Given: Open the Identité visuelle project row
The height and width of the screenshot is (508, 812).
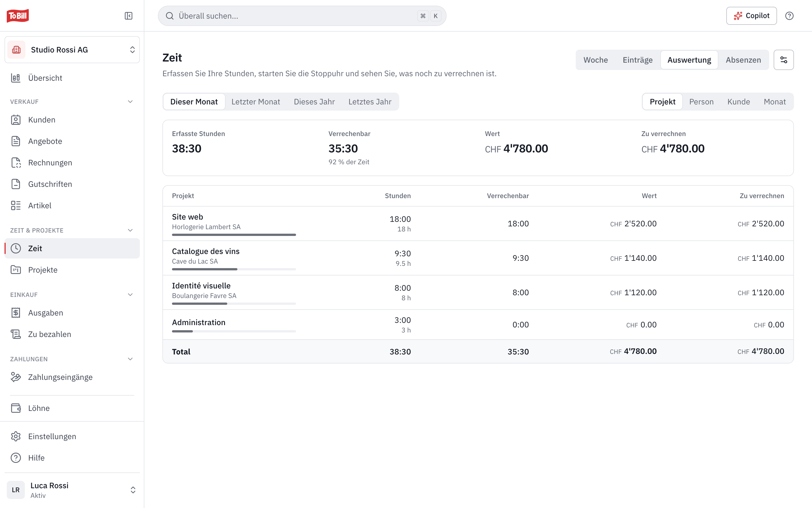Looking at the screenshot, I should click(478, 292).
